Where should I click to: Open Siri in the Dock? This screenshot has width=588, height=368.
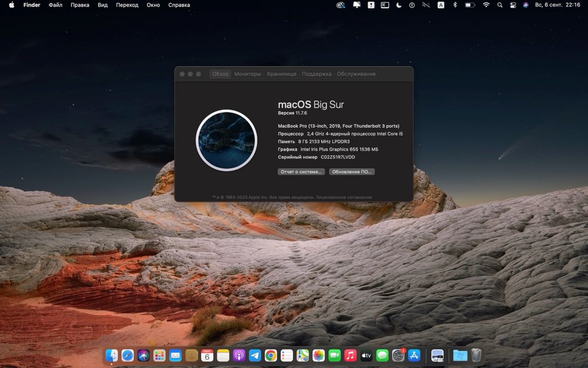(143, 355)
